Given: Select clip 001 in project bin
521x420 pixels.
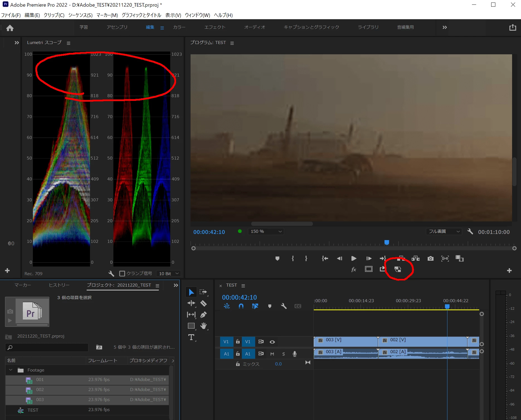Looking at the screenshot, I should pos(87,380).
